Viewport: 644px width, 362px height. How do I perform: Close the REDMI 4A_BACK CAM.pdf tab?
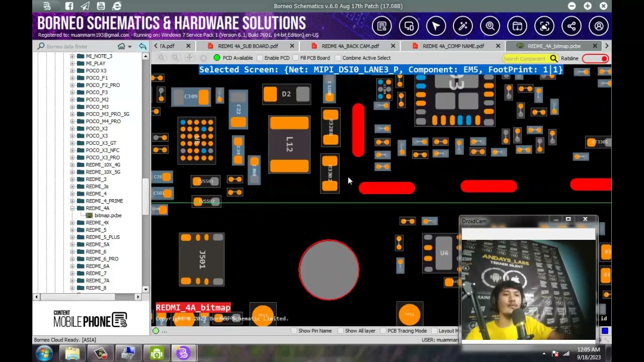[x=393, y=46]
